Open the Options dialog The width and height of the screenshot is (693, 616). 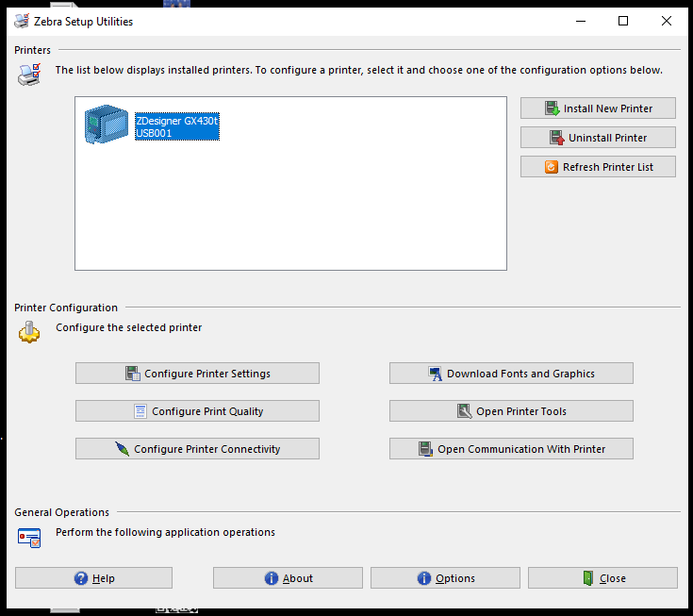[445, 578]
